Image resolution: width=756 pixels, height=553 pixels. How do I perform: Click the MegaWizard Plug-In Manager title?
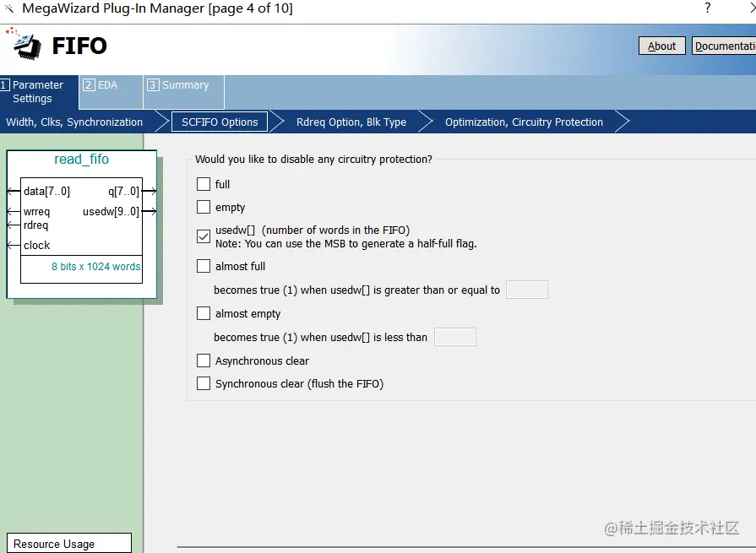tap(157, 8)
